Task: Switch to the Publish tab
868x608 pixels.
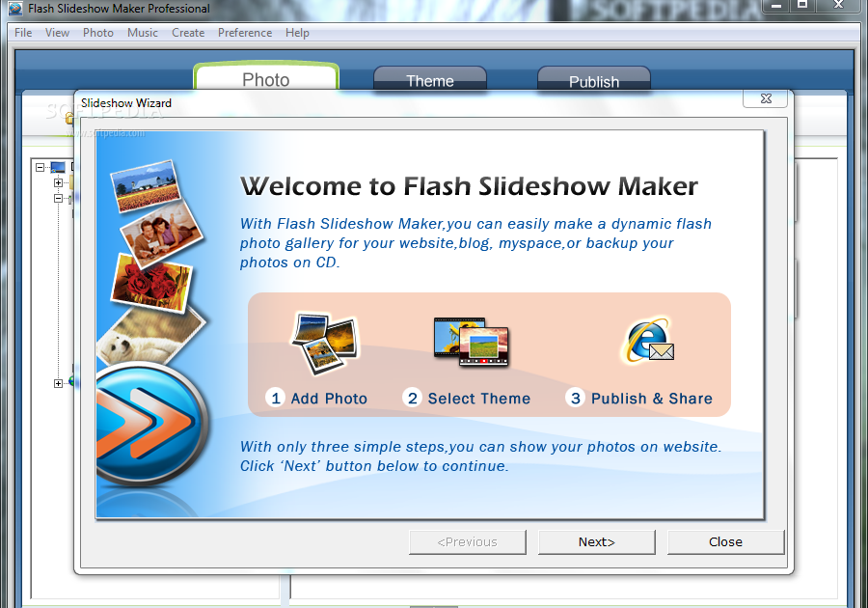Action: click(x=594, y=81)
